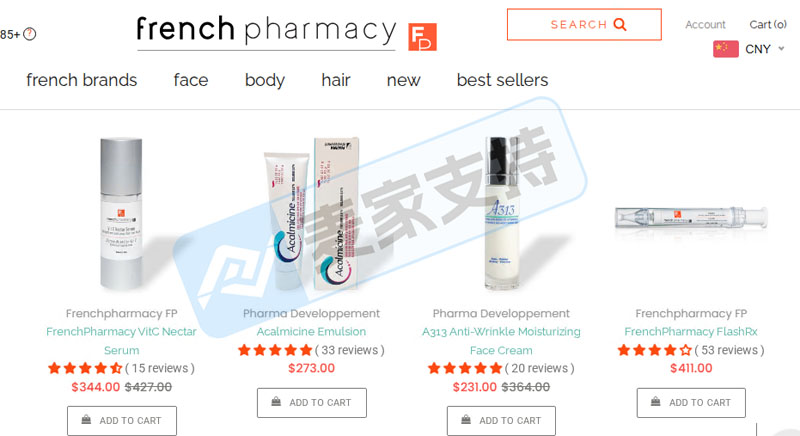Open the FlashRx syringe product image

point(691,218)
